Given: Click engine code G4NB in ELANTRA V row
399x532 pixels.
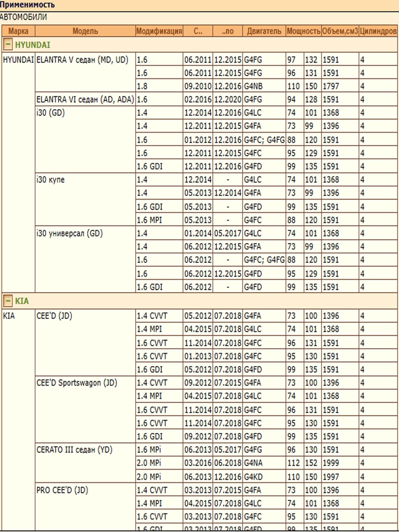Looking at the screenshot, I should tap(253, 86).
